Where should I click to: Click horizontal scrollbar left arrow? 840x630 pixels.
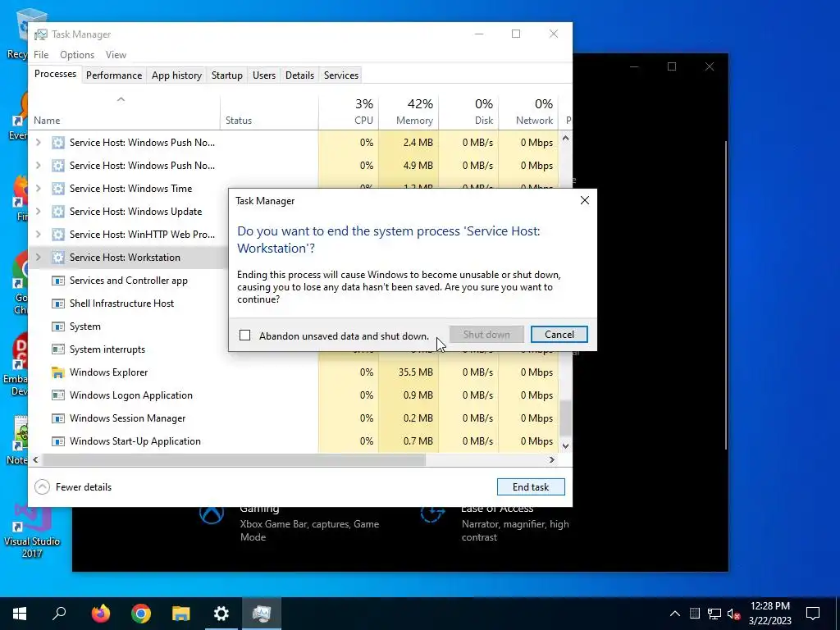click(35, 459)
